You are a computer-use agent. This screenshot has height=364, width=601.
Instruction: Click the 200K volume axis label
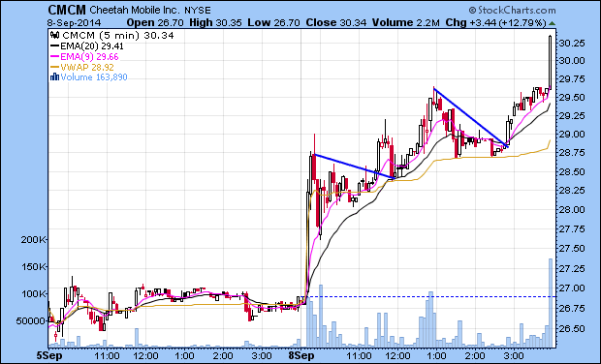point(33,240)
